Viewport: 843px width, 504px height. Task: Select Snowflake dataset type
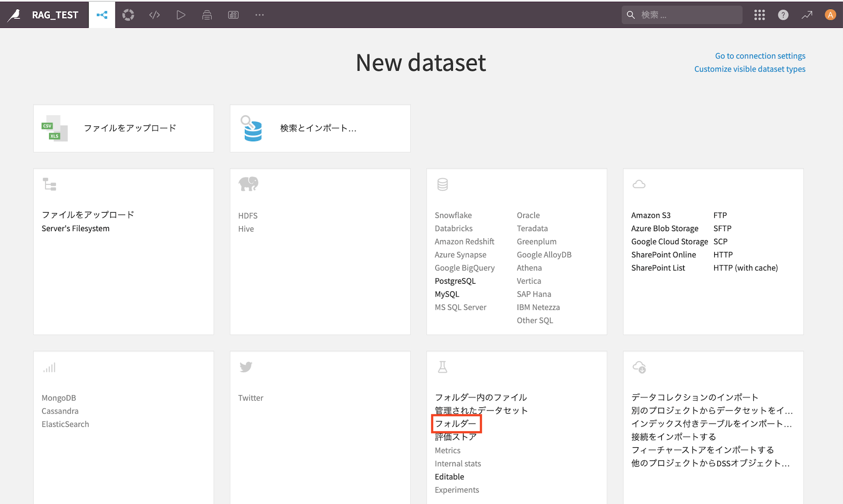coord(453,215)
